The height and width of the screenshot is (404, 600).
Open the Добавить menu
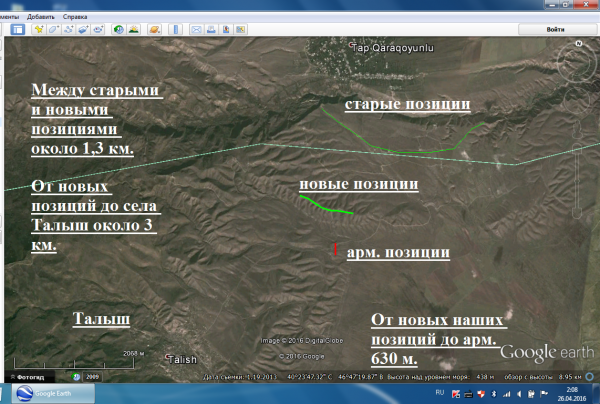pyautogui.click(x=42, y=17)
